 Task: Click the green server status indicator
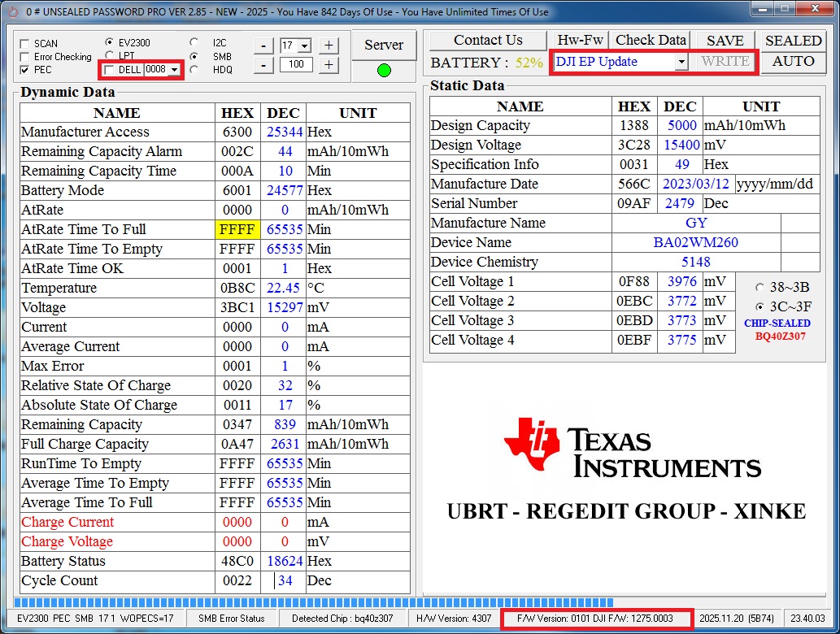click(384, 71)
